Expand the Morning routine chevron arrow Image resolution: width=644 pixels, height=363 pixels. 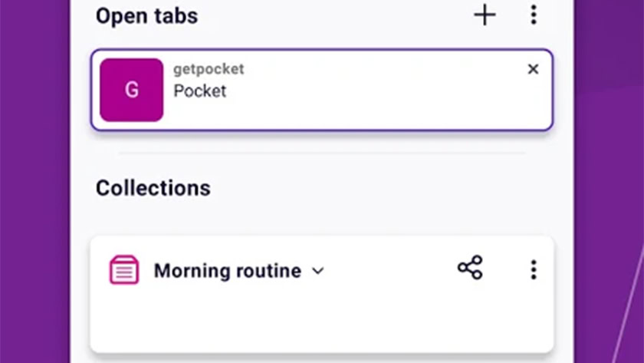[x=318, y=271]
